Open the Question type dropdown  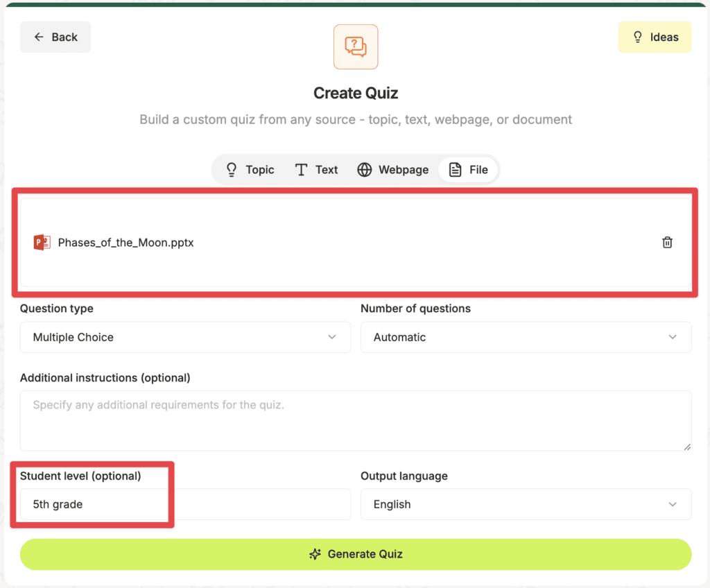(x=185, y=337)
